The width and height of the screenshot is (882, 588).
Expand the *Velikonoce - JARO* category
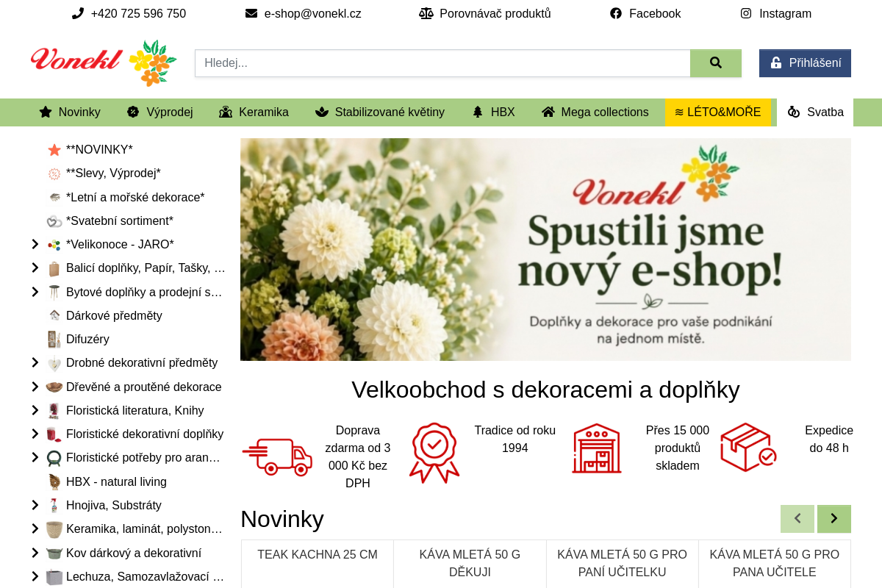click(35, 244)
